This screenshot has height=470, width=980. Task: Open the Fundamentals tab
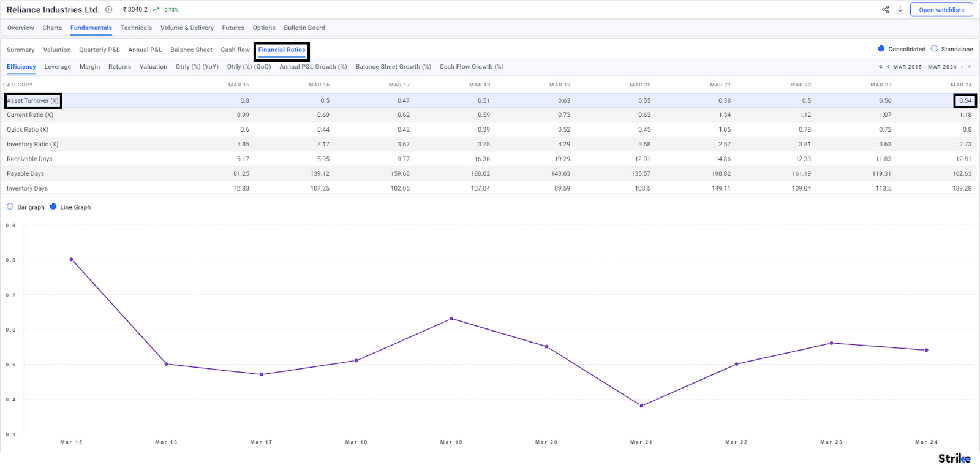click(91, 28)
